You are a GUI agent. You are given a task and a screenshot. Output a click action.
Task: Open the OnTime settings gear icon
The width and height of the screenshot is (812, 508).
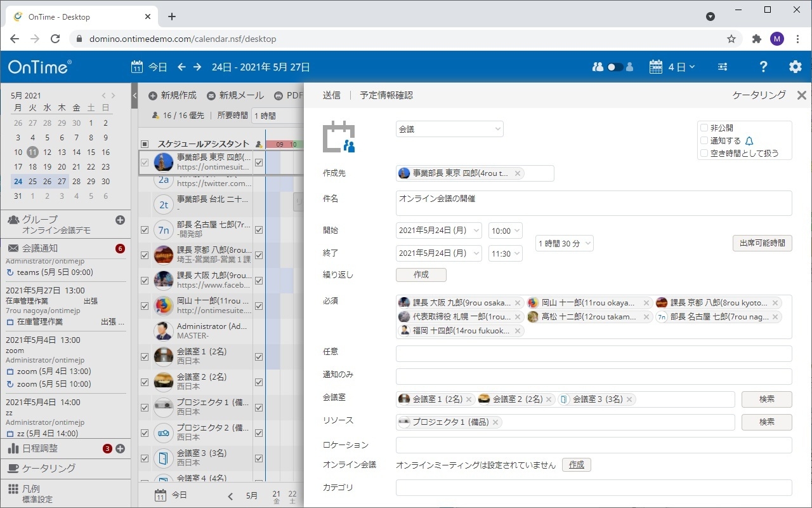point(795,66)
